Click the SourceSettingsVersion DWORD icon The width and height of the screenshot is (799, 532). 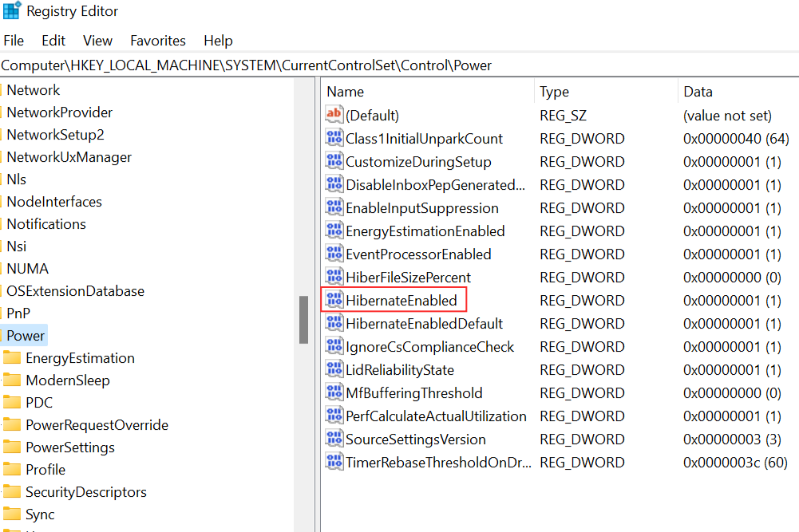click(x=334, y=439)
